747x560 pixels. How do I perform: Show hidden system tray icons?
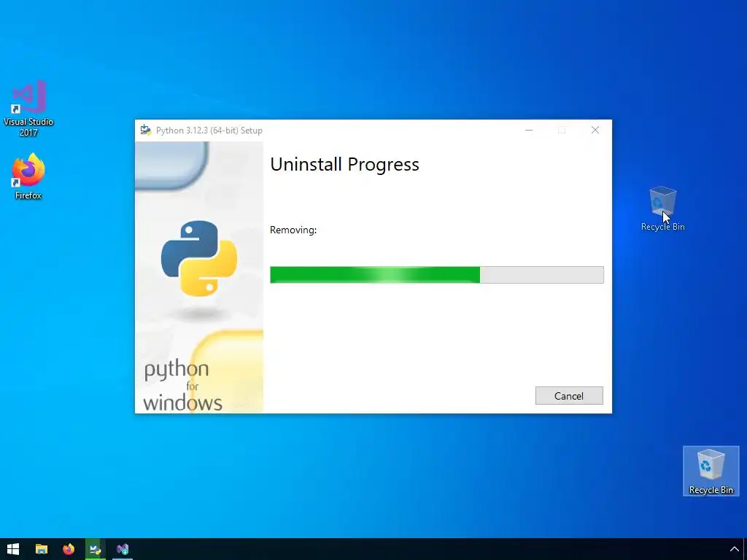(734, 549)
